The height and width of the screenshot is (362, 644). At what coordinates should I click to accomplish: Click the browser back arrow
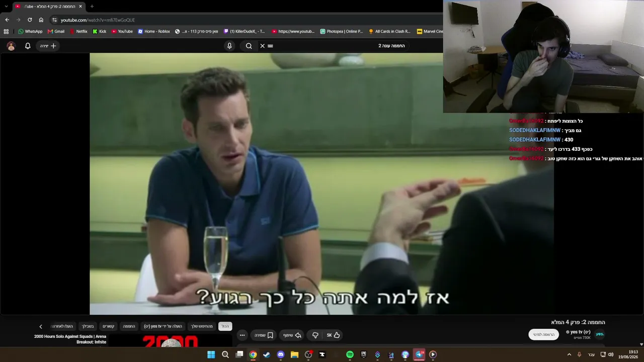[7, 20]
